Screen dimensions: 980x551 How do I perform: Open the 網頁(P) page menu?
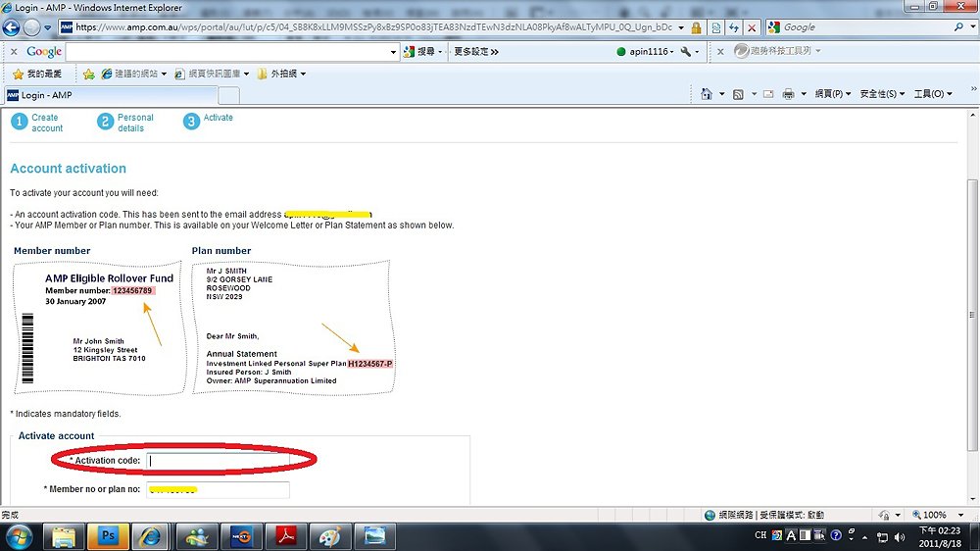(x=832, y=94)
